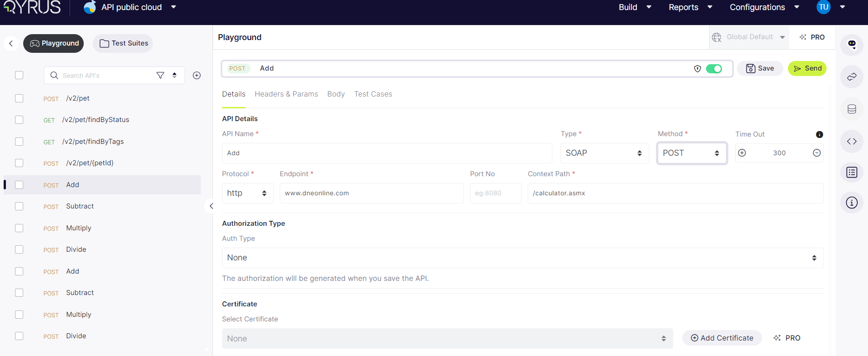
Task: Open the database icon in right sidebar
Action: coord(852,109)
